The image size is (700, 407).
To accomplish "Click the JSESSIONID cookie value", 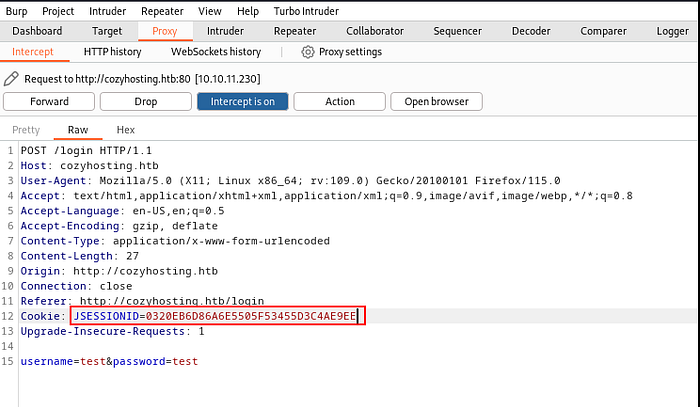I will click(250, 316).
